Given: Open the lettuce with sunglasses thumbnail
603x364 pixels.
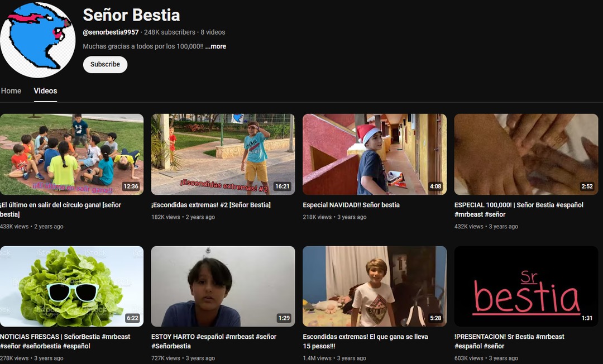Looking at the screenshot, I should pos(71,286).
